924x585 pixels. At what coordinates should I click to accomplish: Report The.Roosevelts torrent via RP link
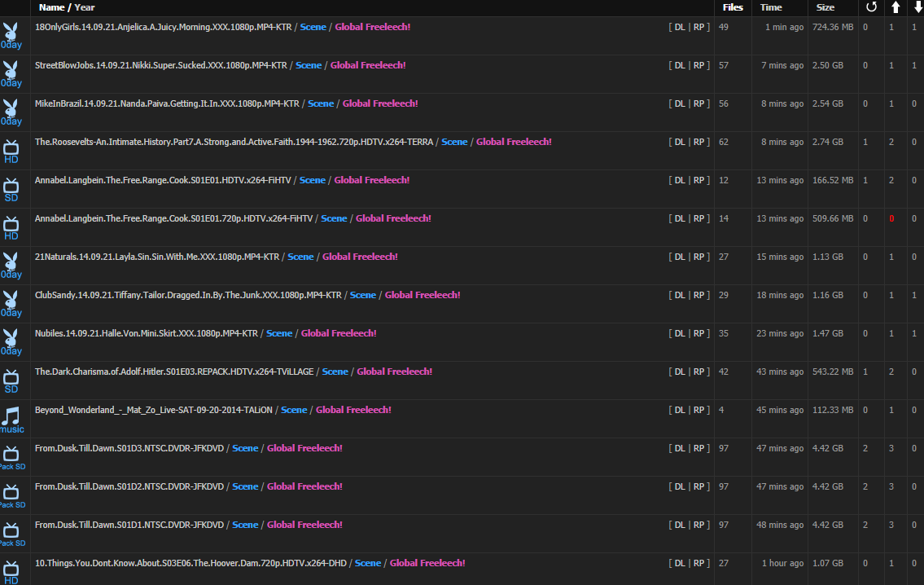point(698,142)
